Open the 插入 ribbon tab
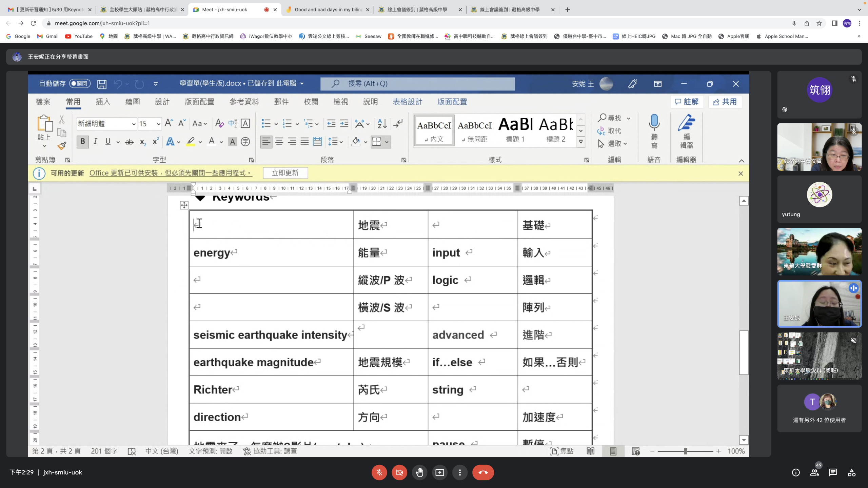The image size is (868, 488). click(103, 102)
